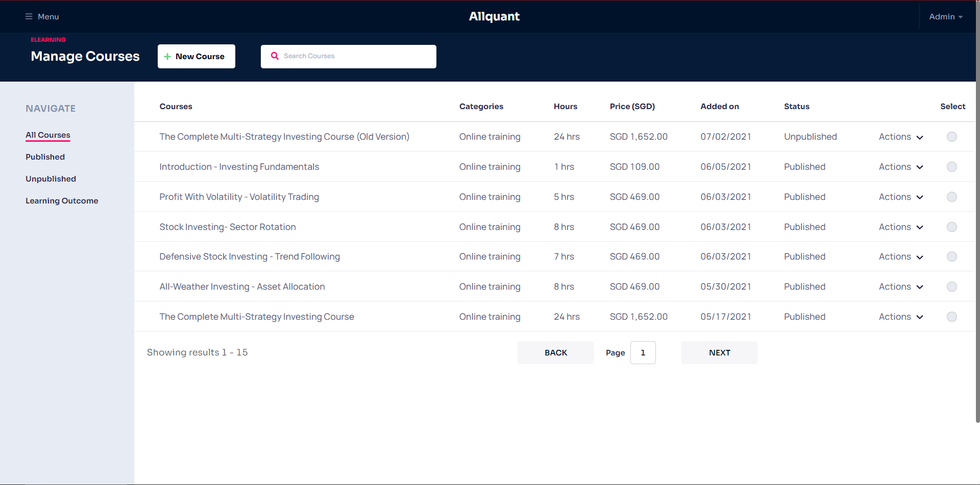This screenshot has width=980, height=485.
Task: Click the New Course button
Action: 197,56
